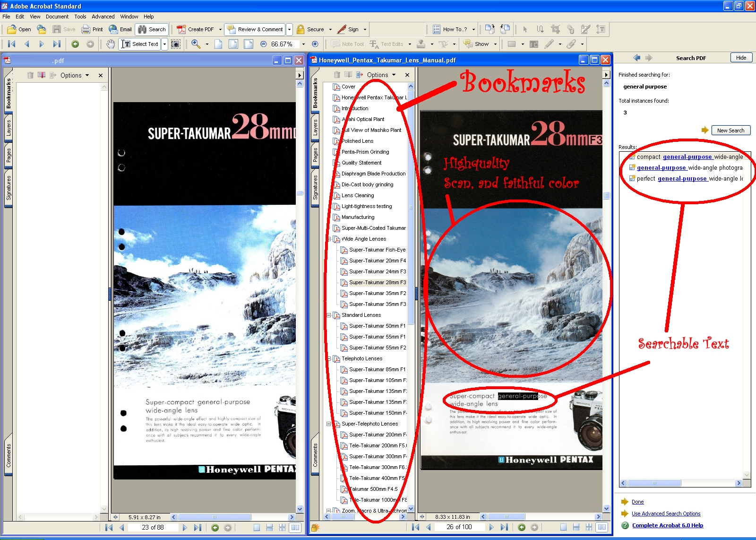The width and height of the screenshot is (756, 540).
Task: Select the Hand tool
Action: click(110, 44)
